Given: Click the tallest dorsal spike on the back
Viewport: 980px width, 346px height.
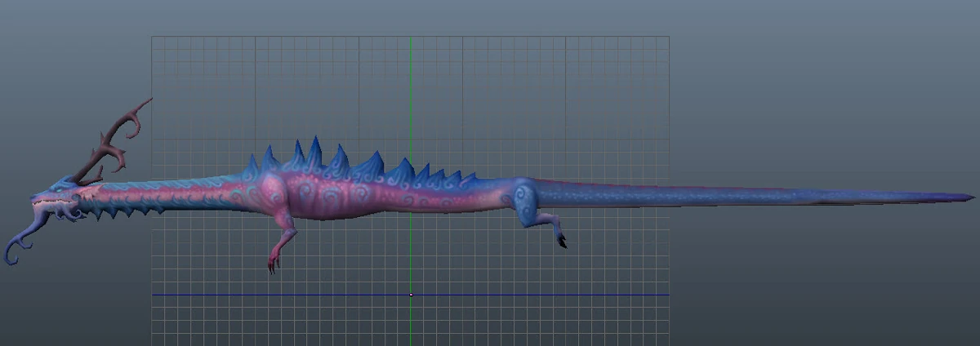Looking at the screenshot, I should coord(314,153).
